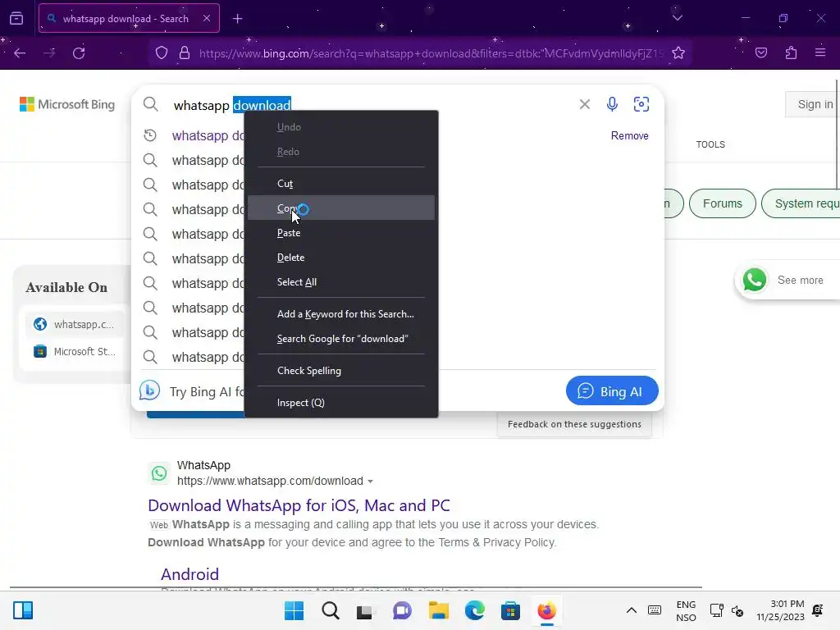The height and width of the screenshot is (630, 840).
Task: Choose Copy from the context menu
Action: tap(341, 208)
